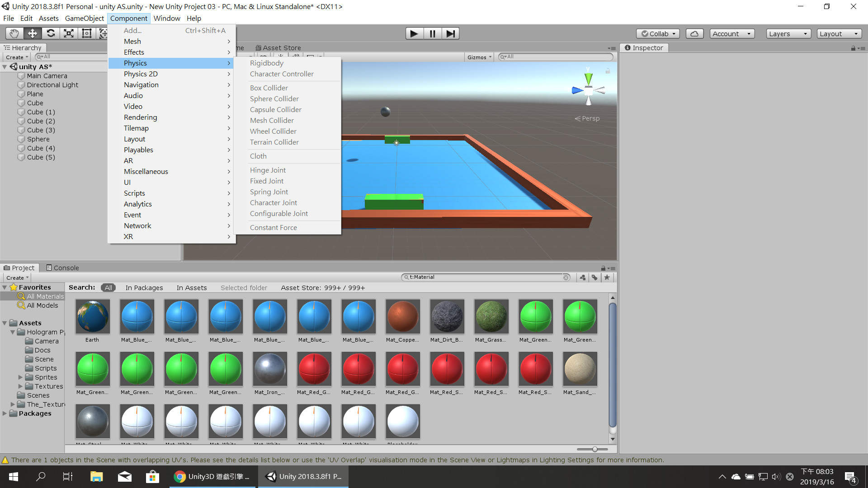
Task: Toggle the Inspector lock padlock
Action: (852, 47)
